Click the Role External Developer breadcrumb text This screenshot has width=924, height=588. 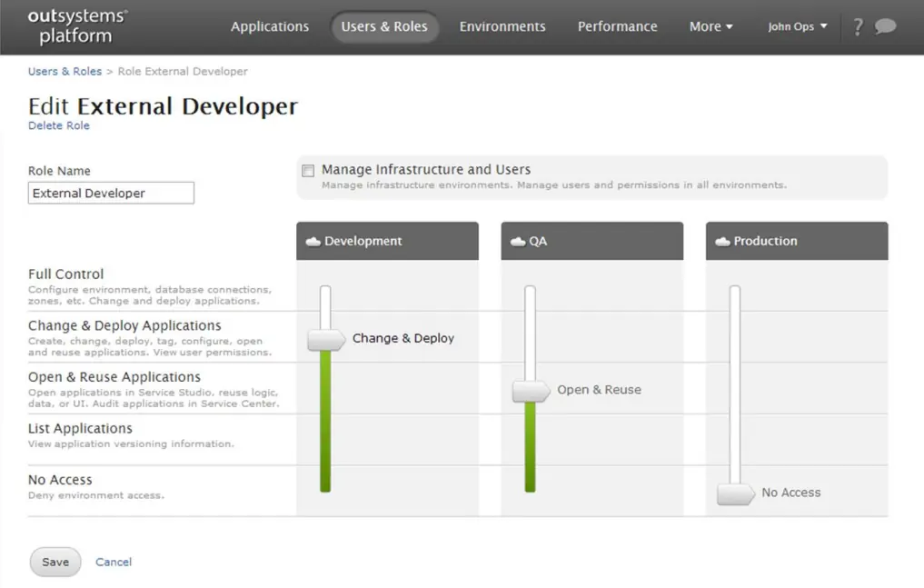(183, 71)
